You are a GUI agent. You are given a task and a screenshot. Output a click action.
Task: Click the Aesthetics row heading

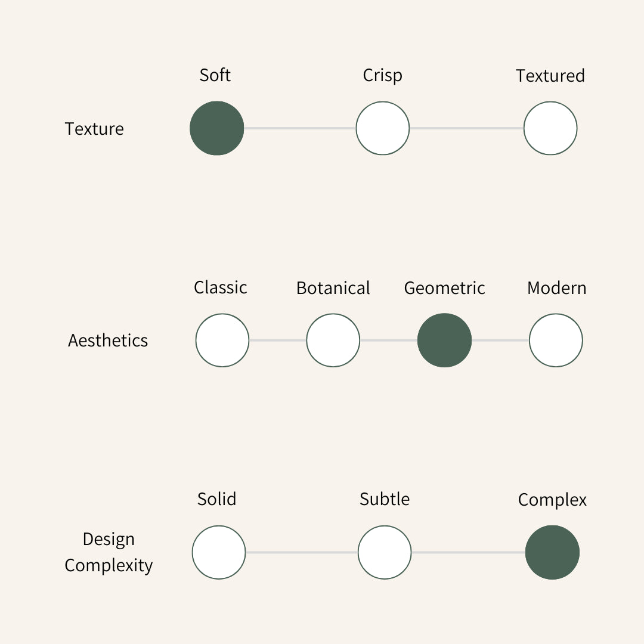[108, 340]
